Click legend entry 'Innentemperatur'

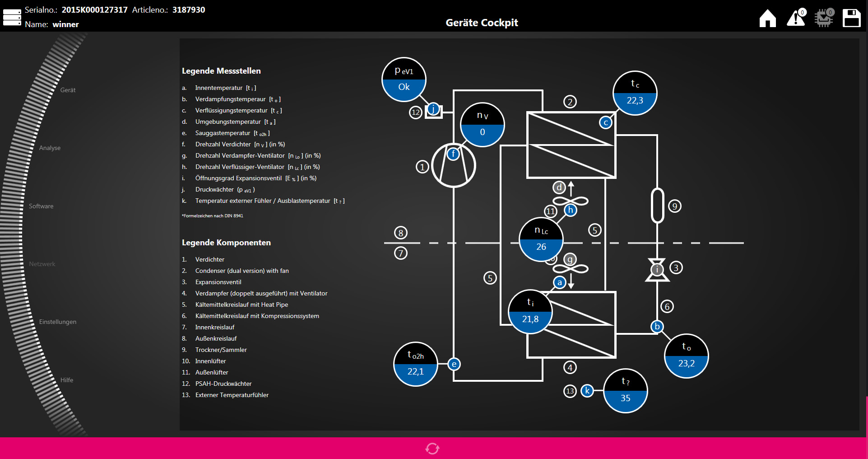tap(225, 88)
